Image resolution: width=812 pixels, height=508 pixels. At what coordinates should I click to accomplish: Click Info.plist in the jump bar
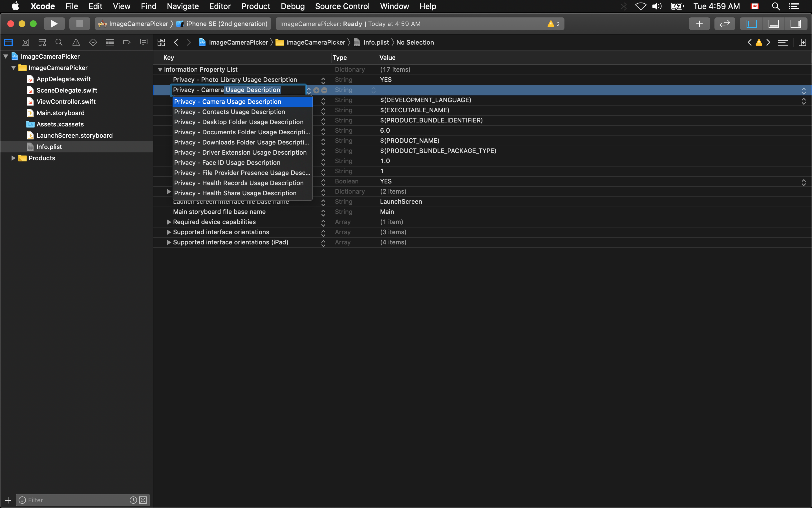(x=371, y=42)
